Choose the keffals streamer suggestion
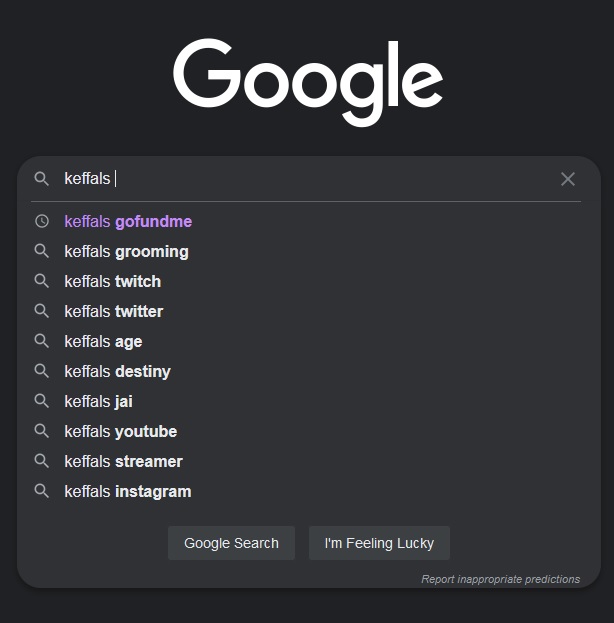Screen dimensions: 614x623 [306, 461]
